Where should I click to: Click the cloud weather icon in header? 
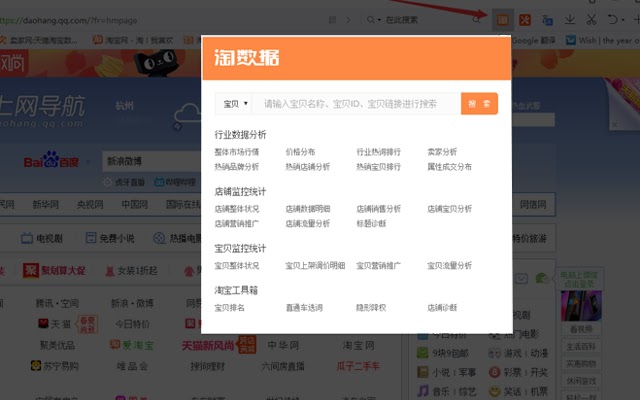tap(187, 115)
